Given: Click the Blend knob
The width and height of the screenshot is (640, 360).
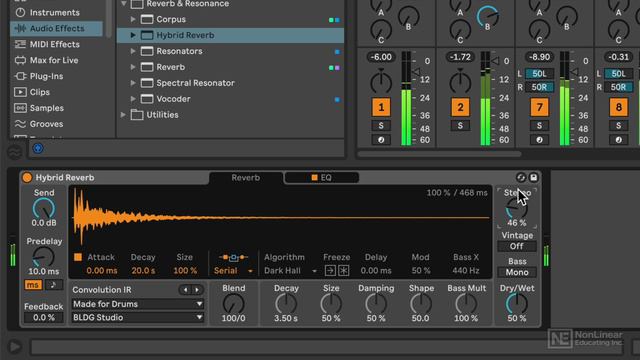Looking at the screenshot, I should tap(233, 304).
